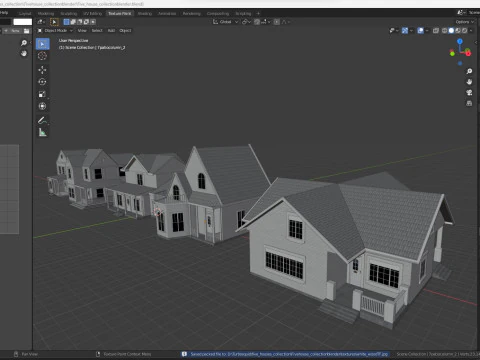This screenshot has height=360, width=480.
Task: Open shading options dropdown arrow
Action: pyautogui.click(x=471, y=31)
